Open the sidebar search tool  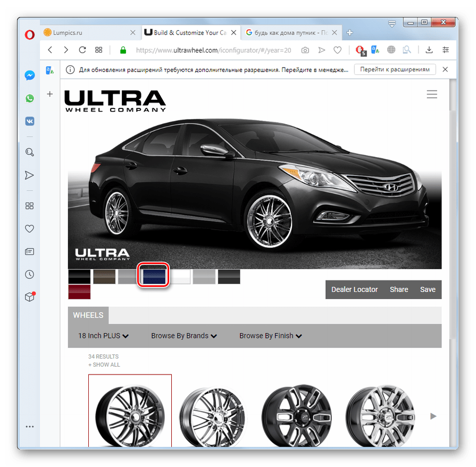click(x=29, y=152)
